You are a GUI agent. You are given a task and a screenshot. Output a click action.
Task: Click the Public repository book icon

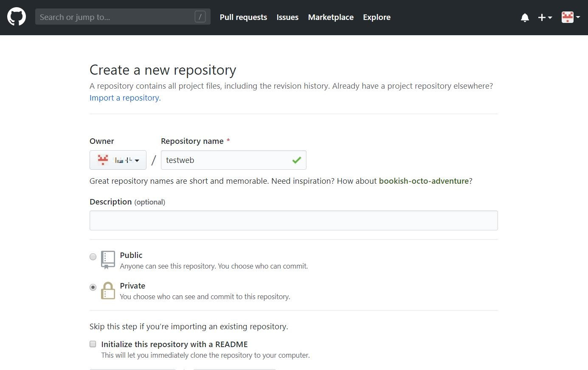pyautogui.click(x=108, y=260)
